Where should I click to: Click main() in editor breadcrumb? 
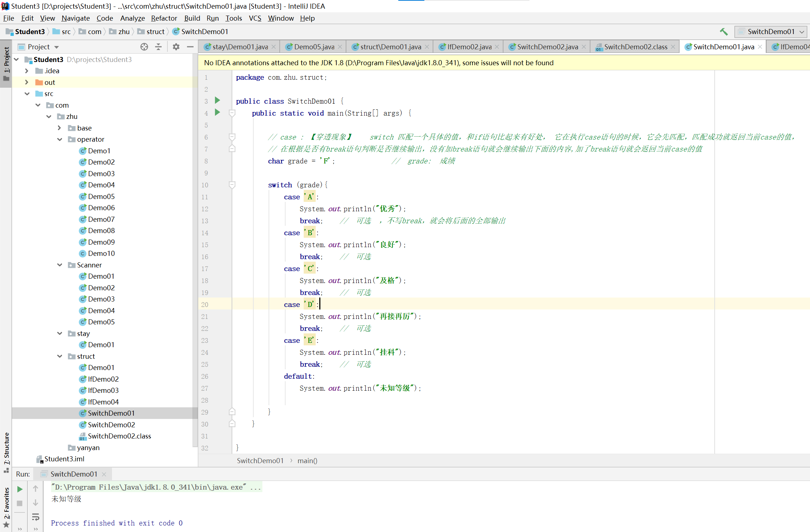(x=307, y=461)
